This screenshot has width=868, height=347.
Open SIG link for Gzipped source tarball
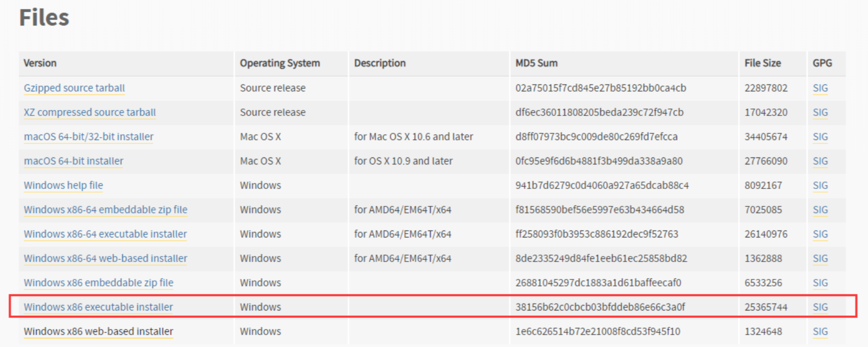pyautogui.click(x=820, y=88)
